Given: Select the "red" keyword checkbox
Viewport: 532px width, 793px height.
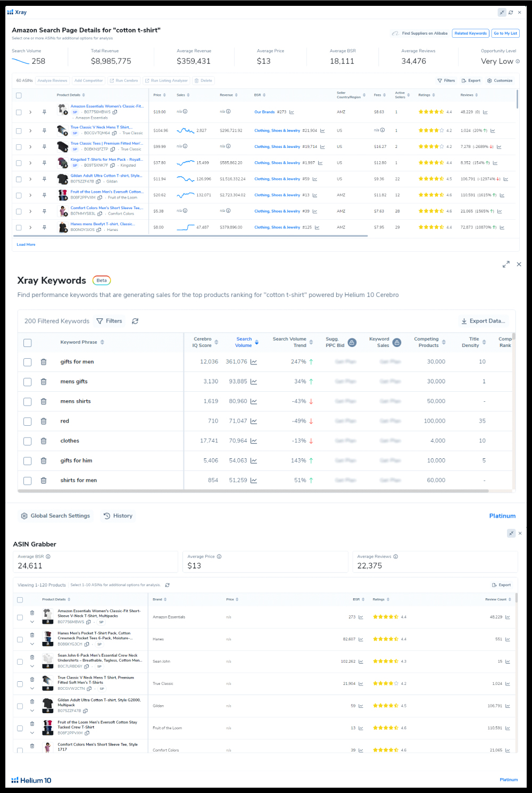Looking at the screenshot, I should (27, 421).
